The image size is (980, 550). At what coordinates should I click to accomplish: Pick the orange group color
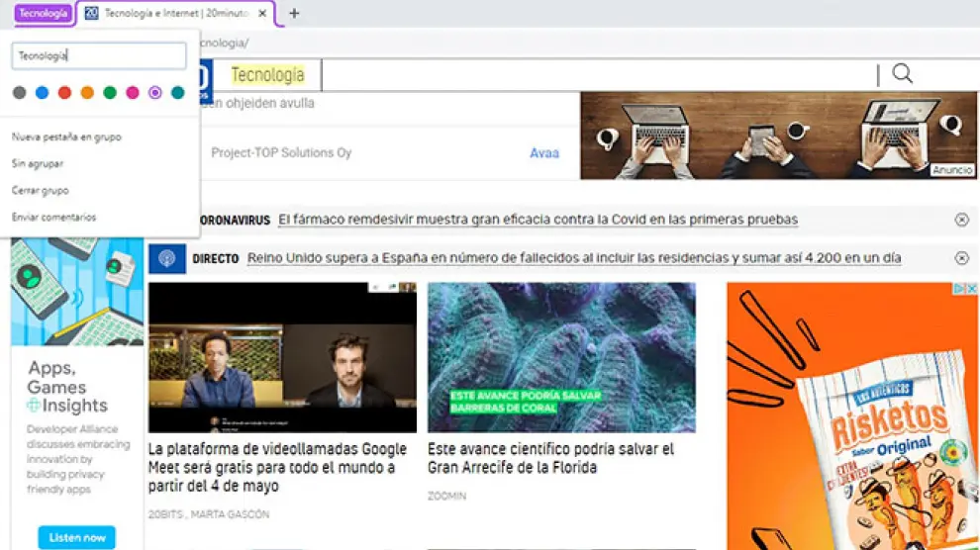tap(87, 93)
